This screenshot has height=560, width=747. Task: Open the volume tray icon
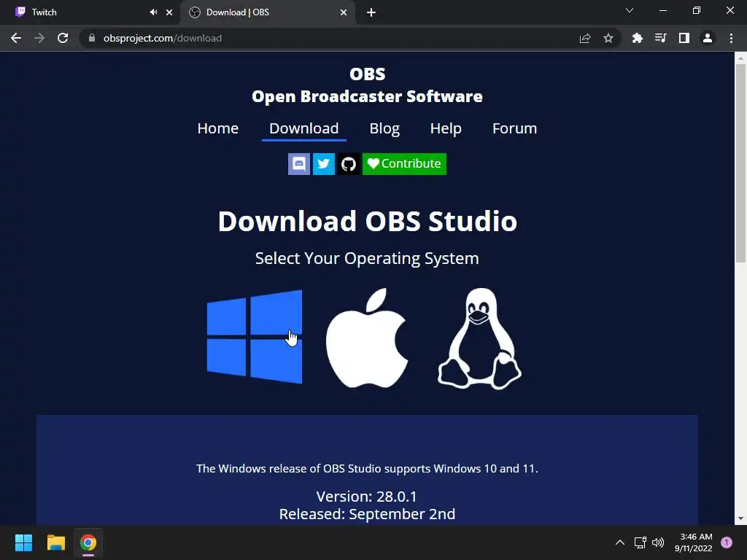pyautogui.click(x=658, y=542)
